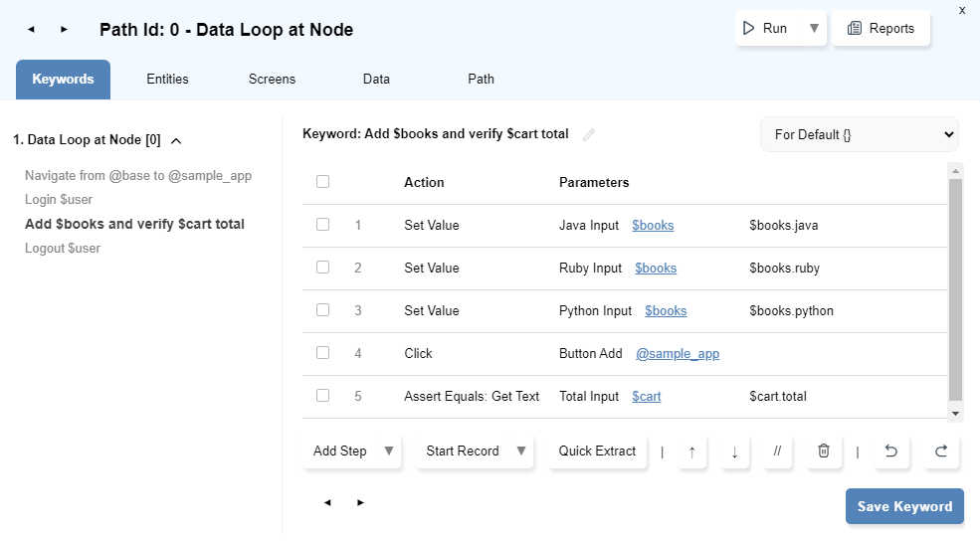Click the pencil icon to rename keyword

click(x=589, y=134)
